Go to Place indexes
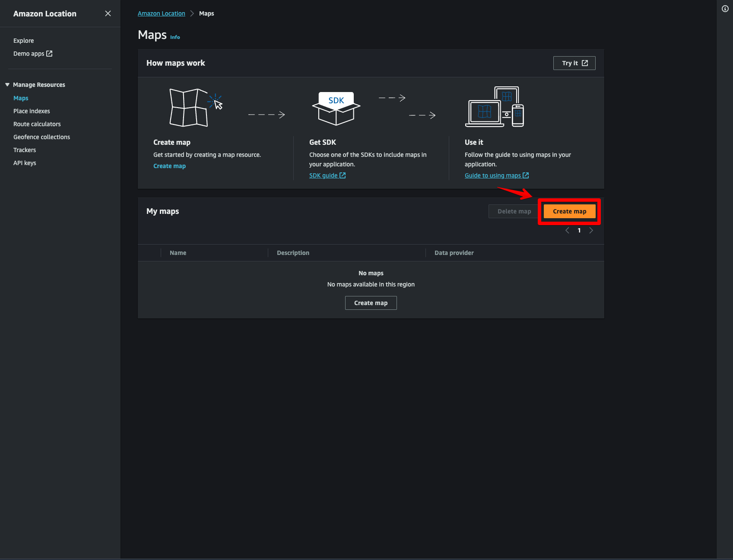The image size is (733, 560). tap(32, 111)
